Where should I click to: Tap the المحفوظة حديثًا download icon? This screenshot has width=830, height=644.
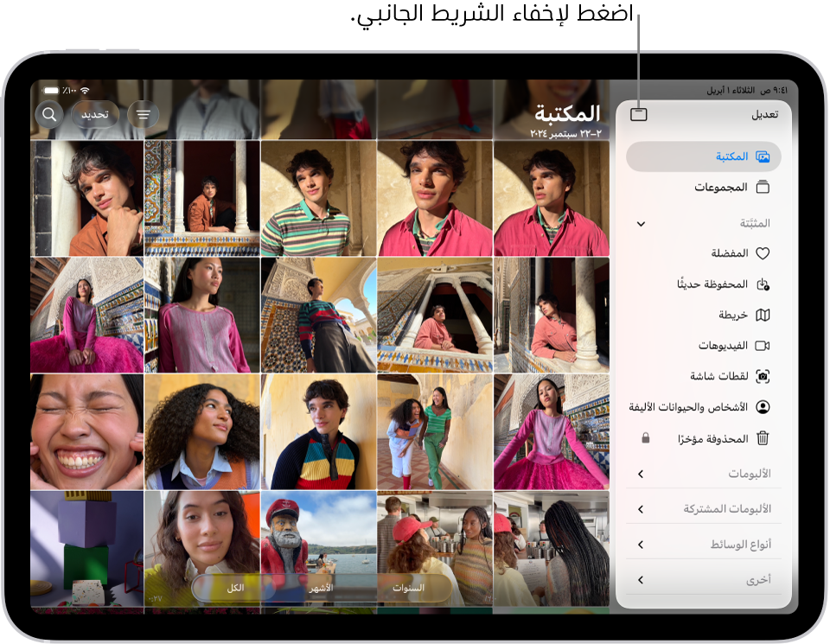(x=763, y=284)
